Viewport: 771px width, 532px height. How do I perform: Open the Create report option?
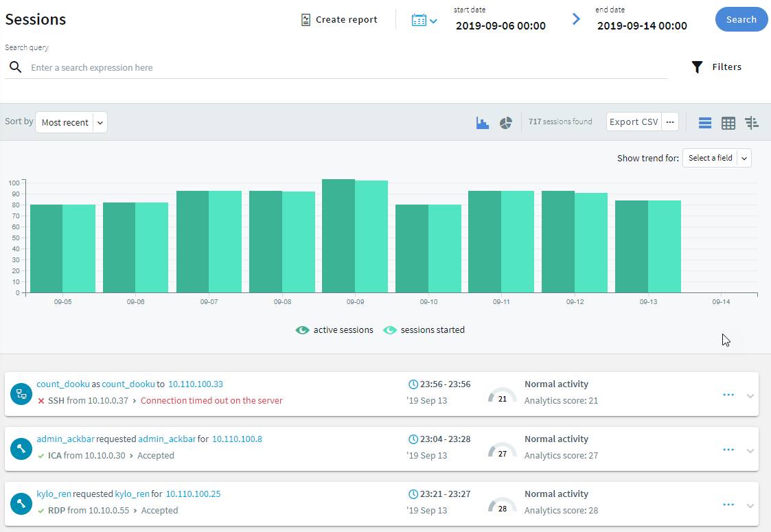(339, 20)
